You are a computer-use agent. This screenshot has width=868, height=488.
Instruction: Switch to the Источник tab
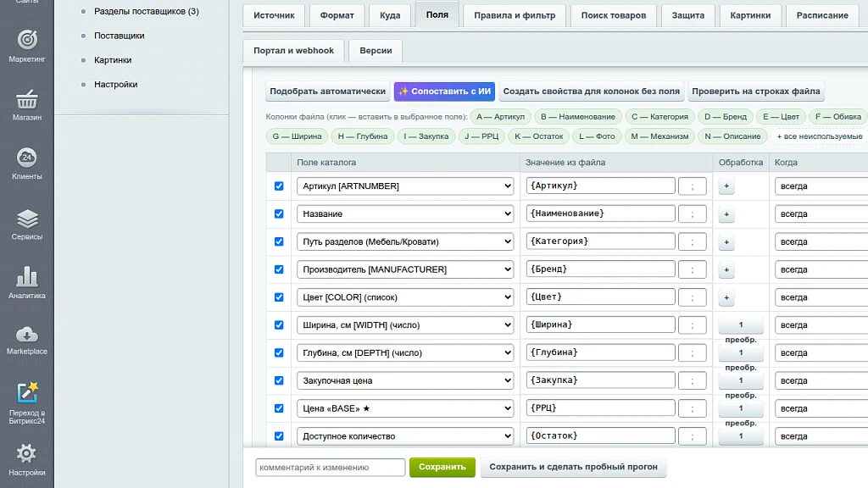(x=274, y=15)
